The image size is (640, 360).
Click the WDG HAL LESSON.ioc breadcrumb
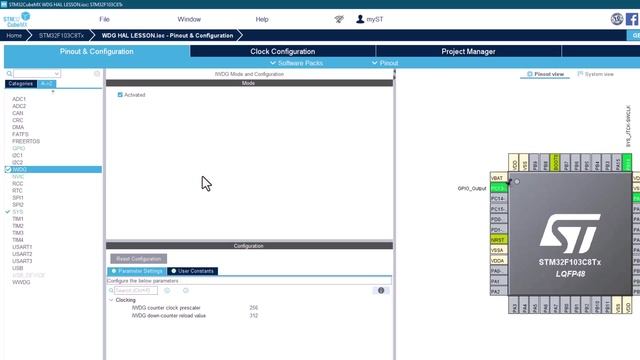coord(167,36)
